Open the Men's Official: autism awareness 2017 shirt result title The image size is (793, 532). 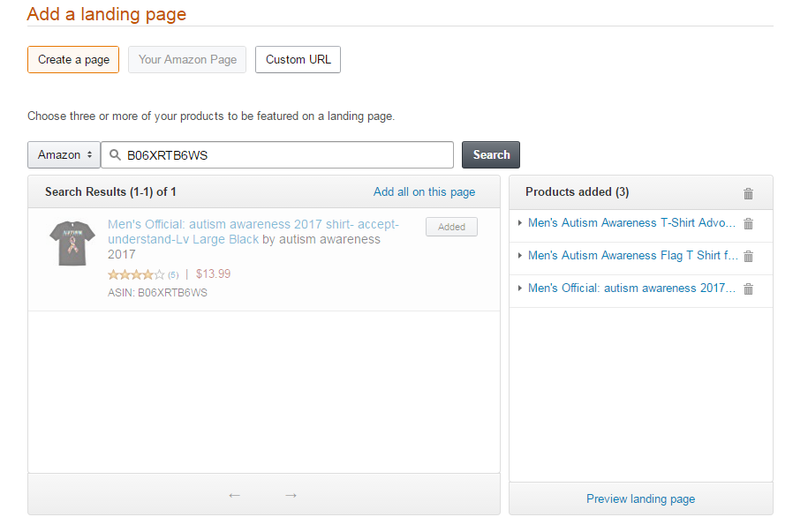(x=253, y=231)
